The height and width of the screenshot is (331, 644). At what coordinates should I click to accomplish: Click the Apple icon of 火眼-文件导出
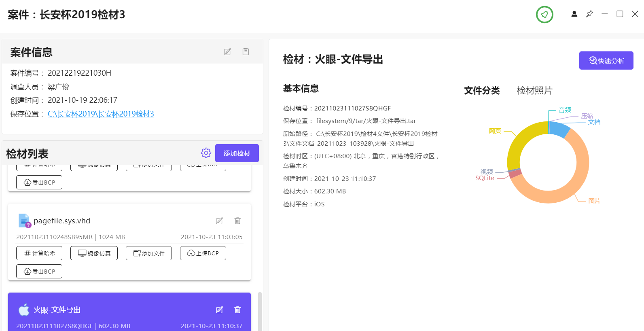coord(24,310)
